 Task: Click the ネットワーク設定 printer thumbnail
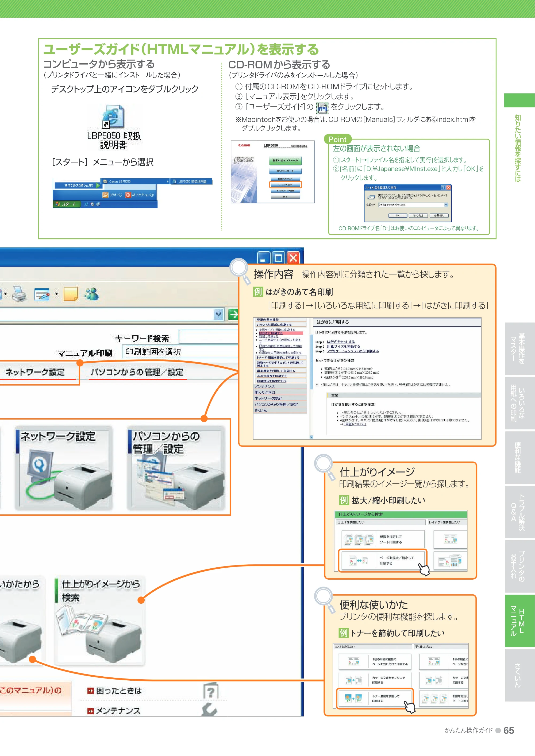pyautogui.click(x=64, y=468)
